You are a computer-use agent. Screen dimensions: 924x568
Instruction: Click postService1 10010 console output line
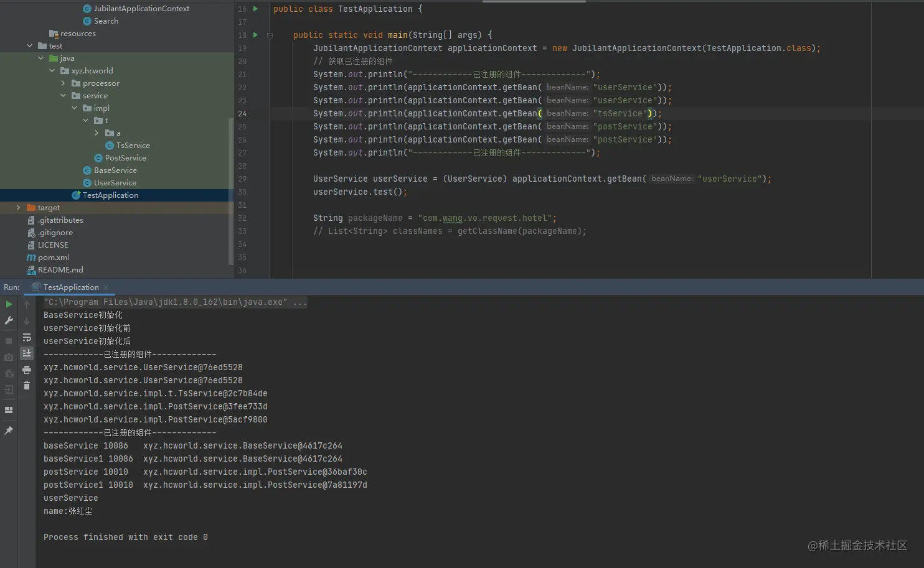click(x=205, y=485)
